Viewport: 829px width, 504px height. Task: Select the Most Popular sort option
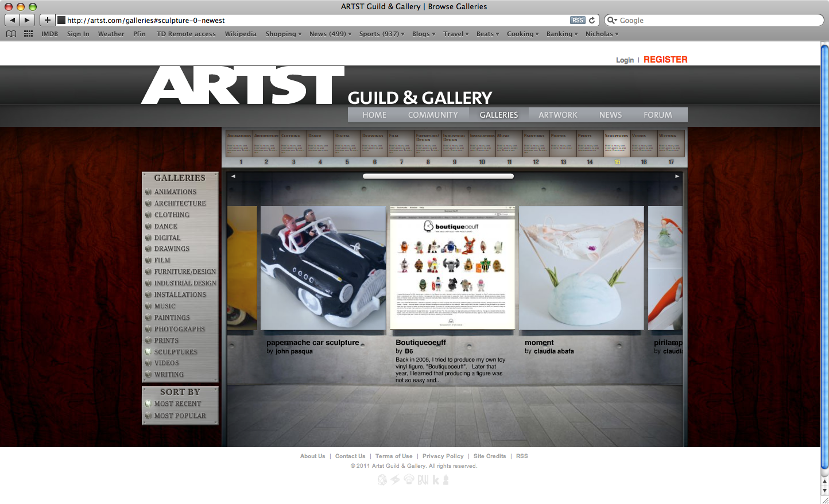tap(180, 416)
